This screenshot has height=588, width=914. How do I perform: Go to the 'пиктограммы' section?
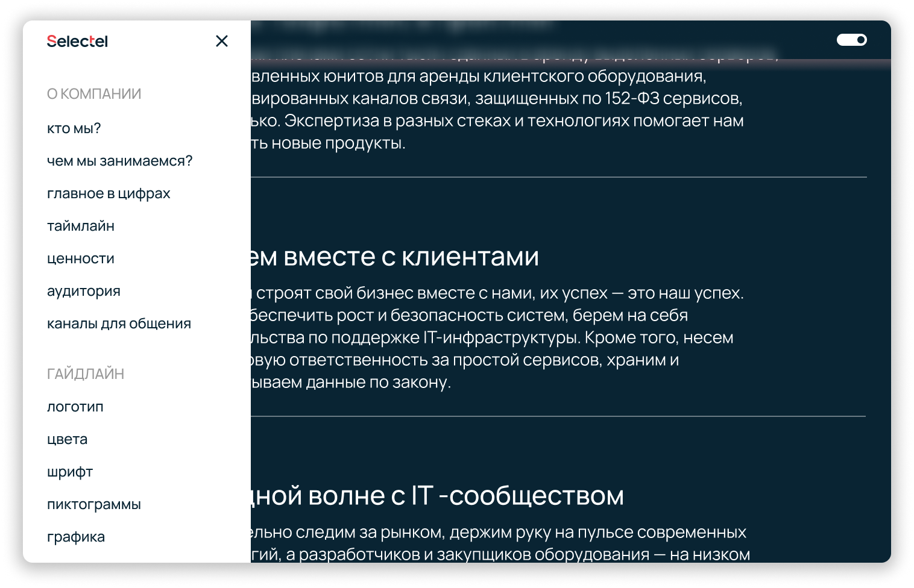click(x=94, y=504)
